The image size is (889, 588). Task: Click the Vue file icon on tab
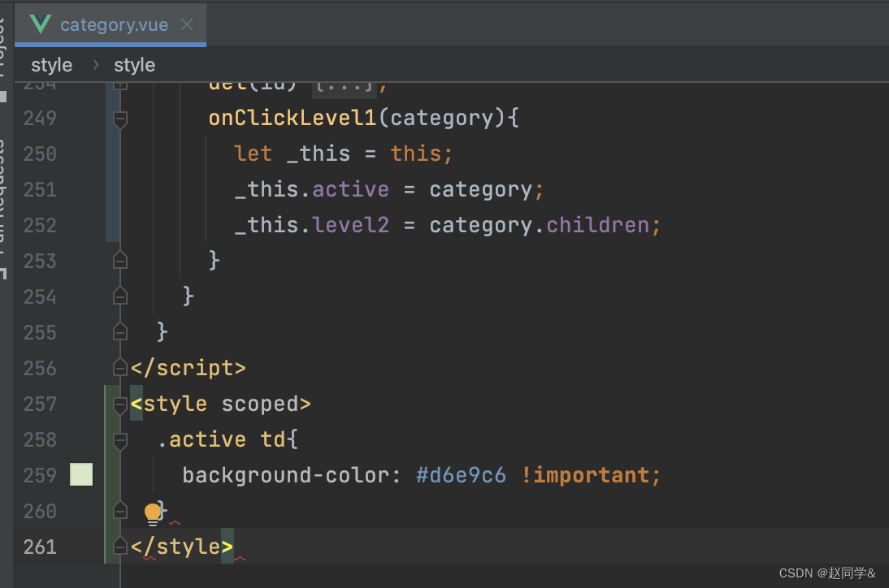(x=41, y=24)
